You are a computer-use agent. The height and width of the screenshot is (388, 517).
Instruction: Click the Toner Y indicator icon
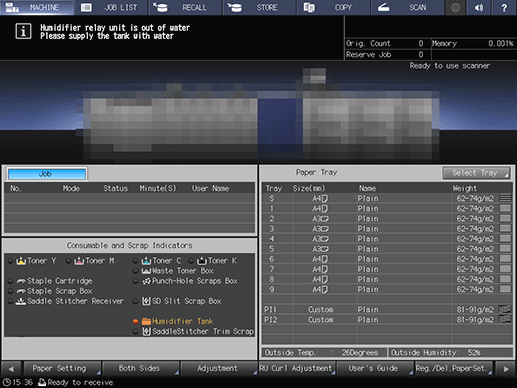pos(21,261)
